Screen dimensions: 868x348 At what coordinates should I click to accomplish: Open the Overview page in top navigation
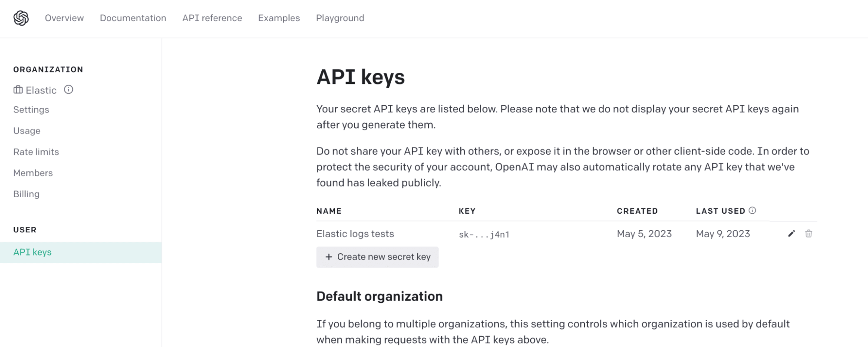[64, 18]
